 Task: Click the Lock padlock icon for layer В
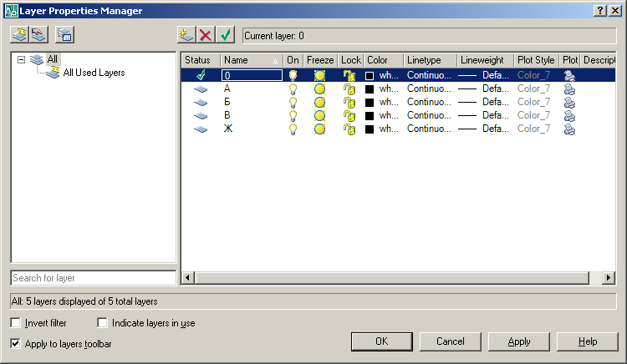(349, 116)
